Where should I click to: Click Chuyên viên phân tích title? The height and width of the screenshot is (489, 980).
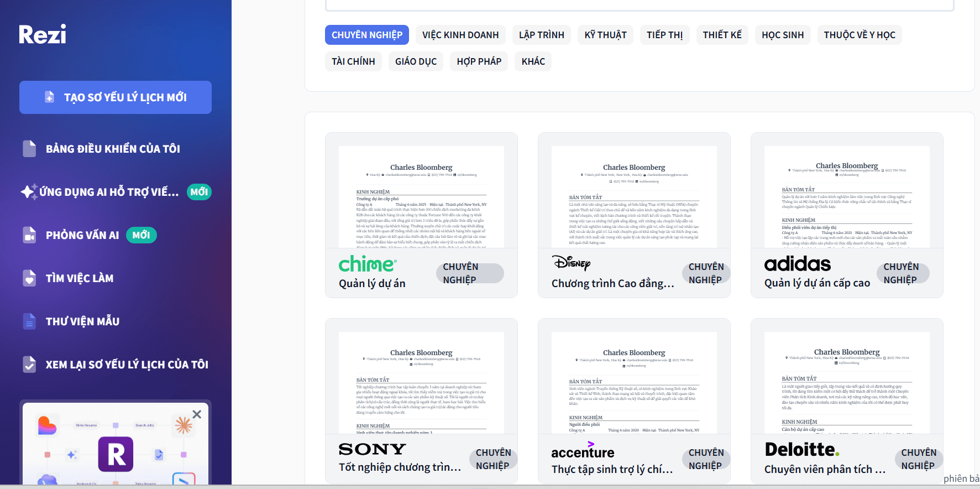[x=825, y=469]
